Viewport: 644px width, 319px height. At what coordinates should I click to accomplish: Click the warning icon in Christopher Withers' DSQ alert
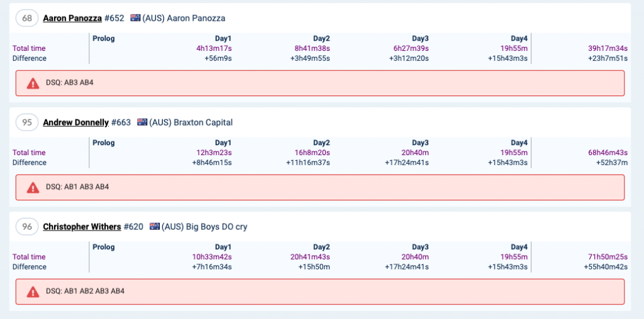[x=33, y=291]
